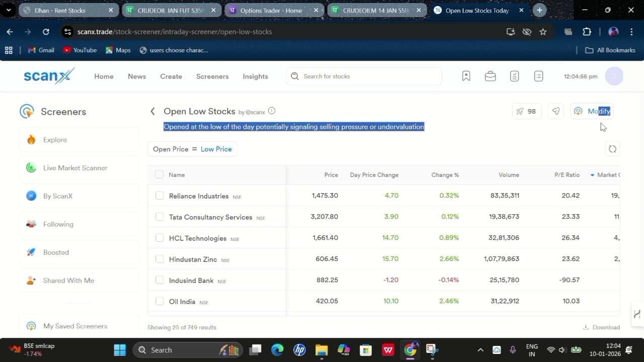Open the All Bookmarks folder
This screenshot has height=362, width=644.
click(610, 50)
